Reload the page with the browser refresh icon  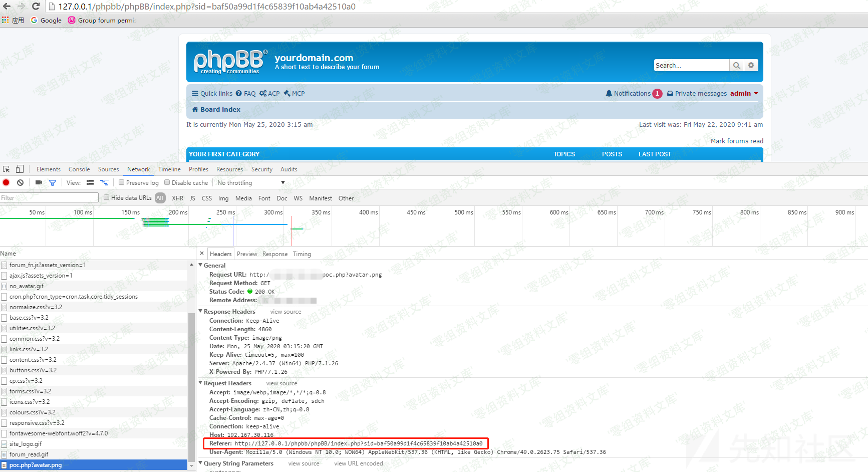[x=36, y=7]
